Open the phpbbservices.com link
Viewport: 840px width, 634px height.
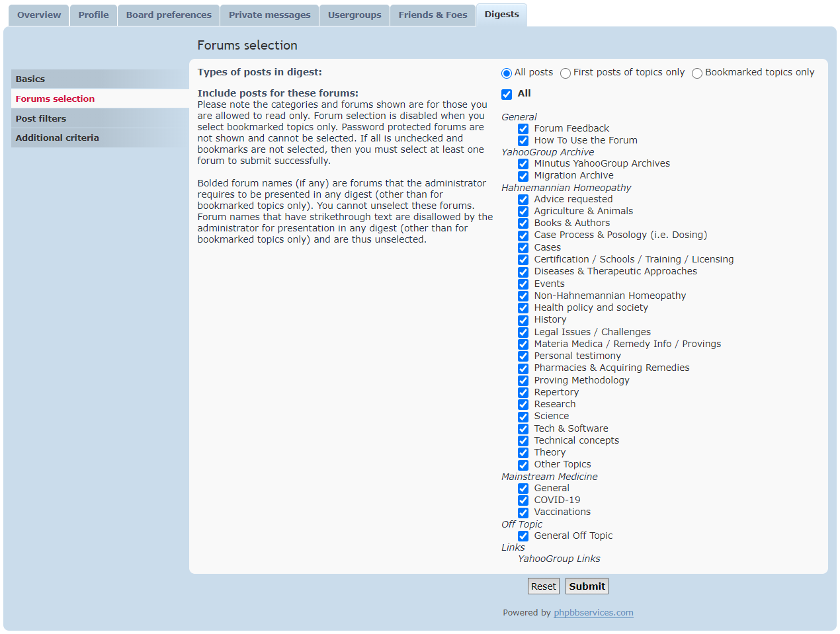click(x=593, y=613)
